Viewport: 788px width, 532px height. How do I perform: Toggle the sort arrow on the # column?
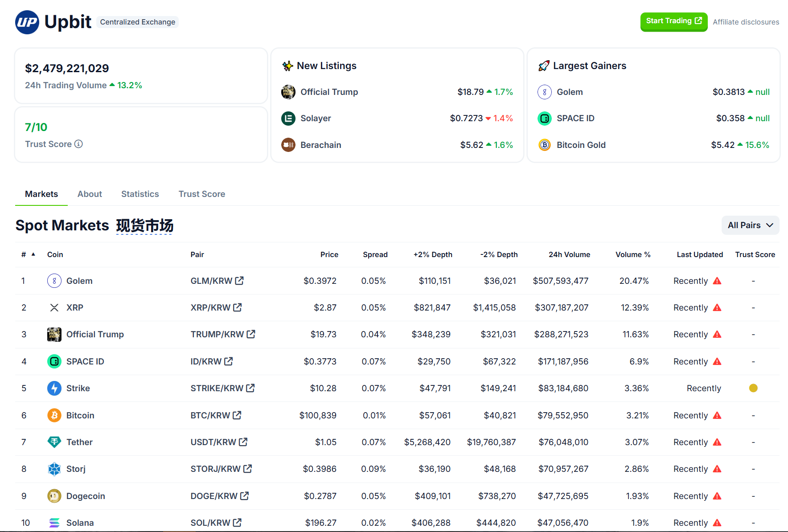pos(33,254)
